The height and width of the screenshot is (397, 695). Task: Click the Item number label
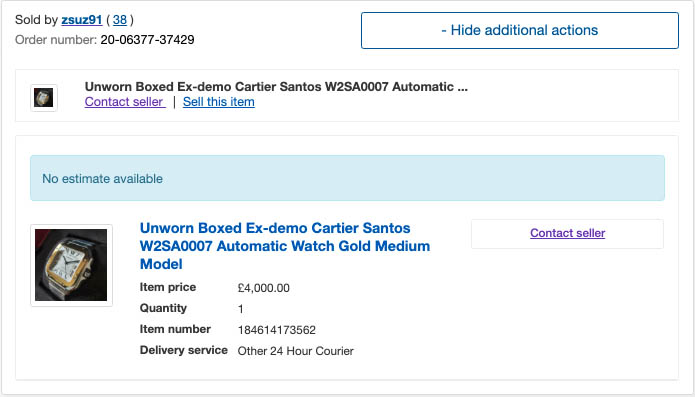pyautogui.click(x=175, y=329)
